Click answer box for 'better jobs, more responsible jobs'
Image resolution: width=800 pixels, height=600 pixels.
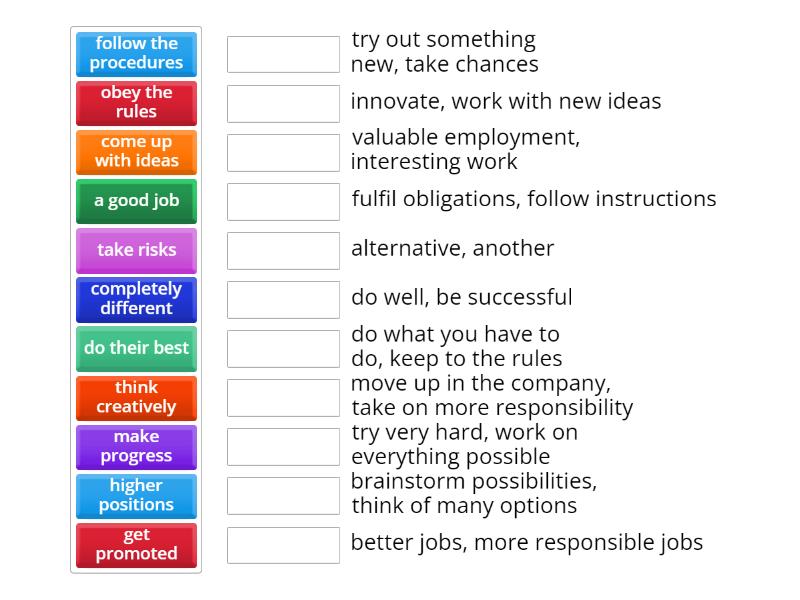[x=283, y=545]
